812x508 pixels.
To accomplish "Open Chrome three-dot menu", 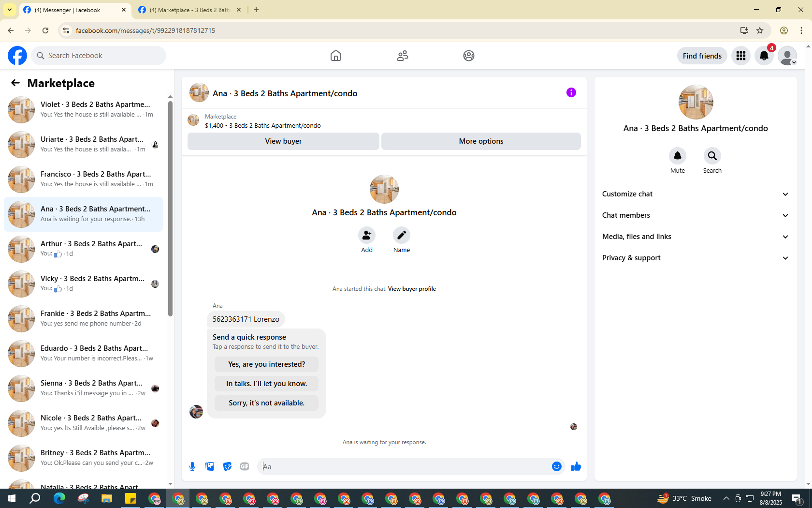I will [x=801, y=30].
